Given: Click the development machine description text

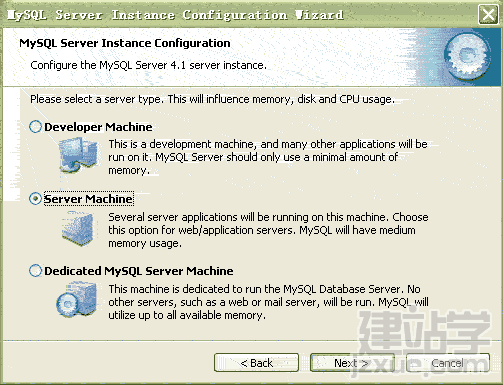Looking at the screenshot, I should coord(268,157).
